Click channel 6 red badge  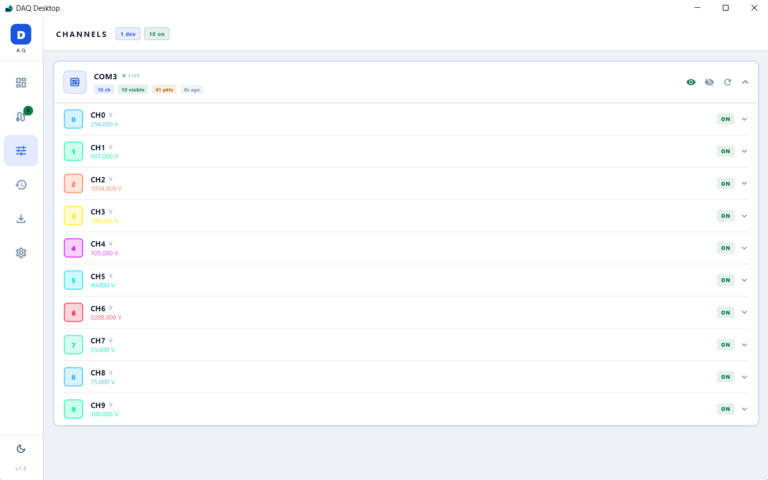click(73, 312)
